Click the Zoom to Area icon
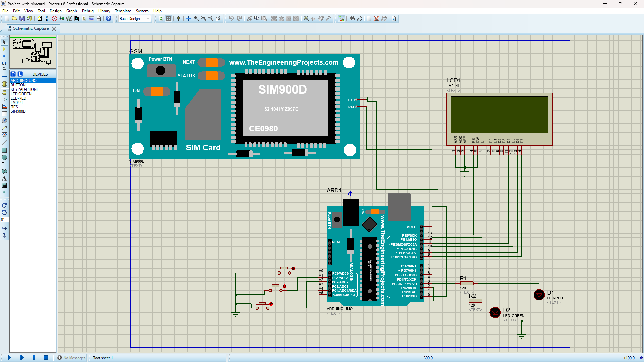Screen dimensions: 644x362 click(218, 19)
